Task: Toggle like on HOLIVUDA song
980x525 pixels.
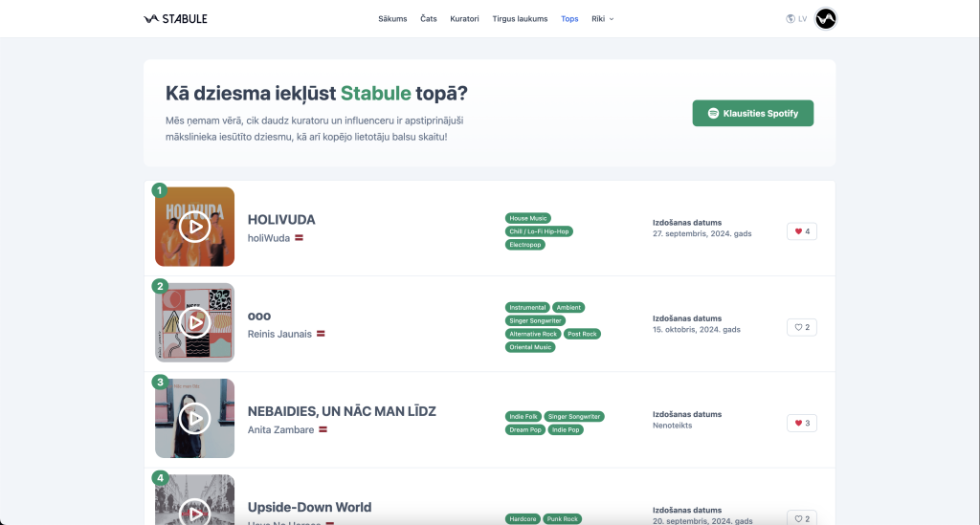Action: coord(801,231)
